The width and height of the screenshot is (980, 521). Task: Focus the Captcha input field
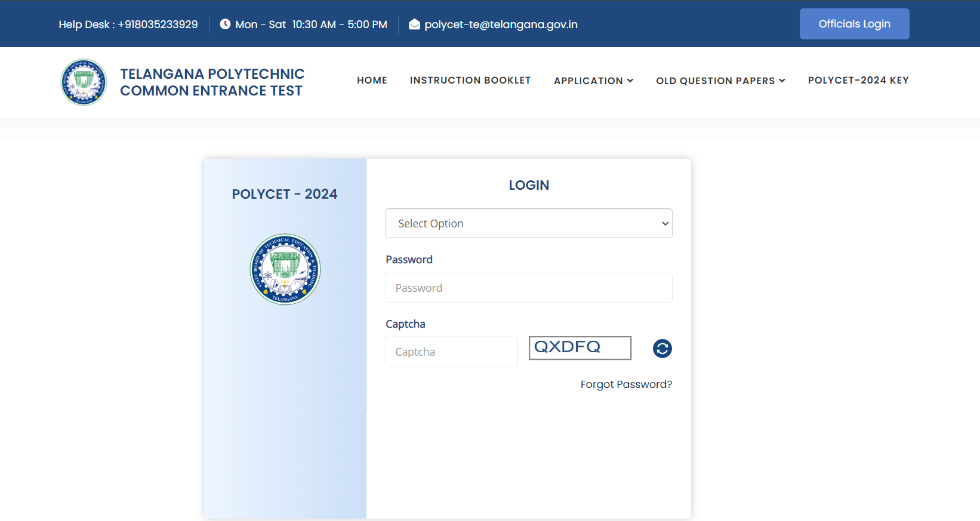point(451,352)
